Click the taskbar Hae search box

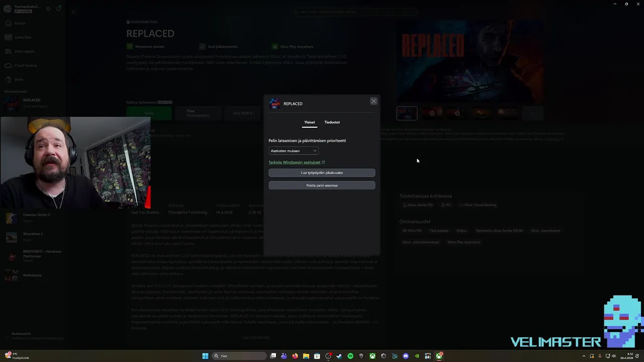[239, 356]
